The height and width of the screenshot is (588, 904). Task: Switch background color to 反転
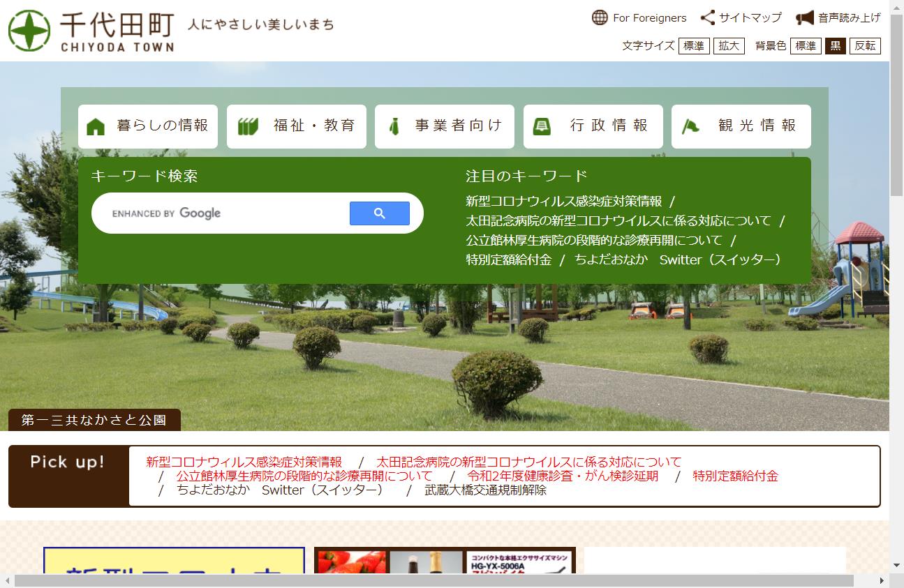click(865, 45)
